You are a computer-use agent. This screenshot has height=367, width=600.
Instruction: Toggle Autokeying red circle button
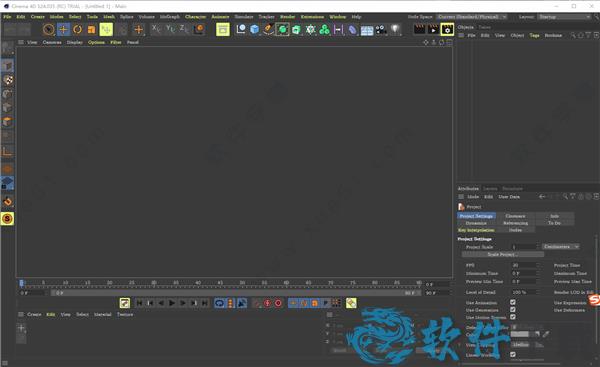(278, 303)
